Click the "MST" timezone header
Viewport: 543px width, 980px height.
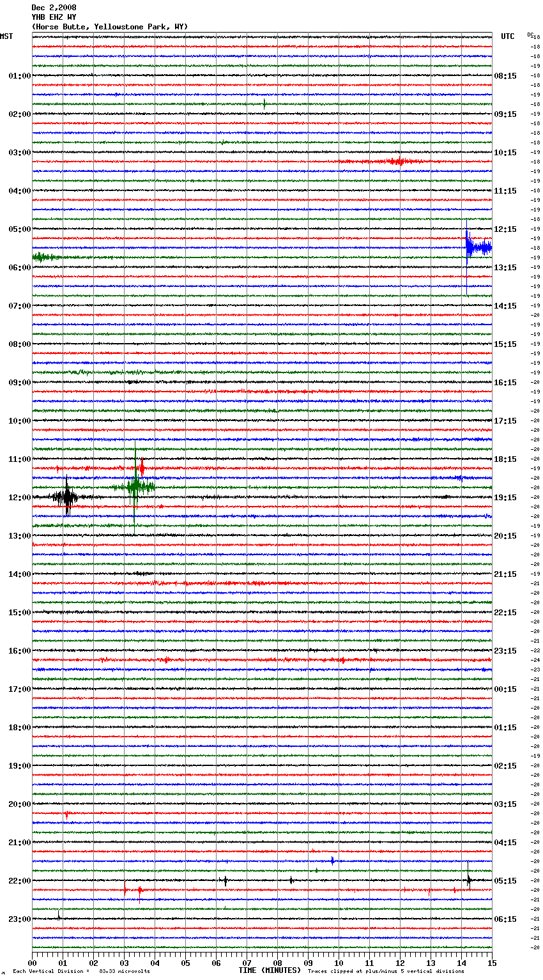pyautogui.click(x=6, y=36)
